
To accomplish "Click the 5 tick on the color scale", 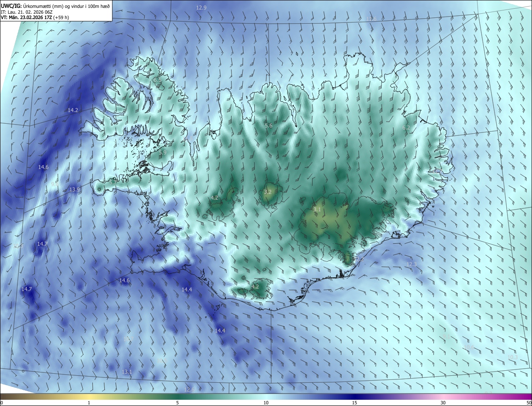I will coord(177,403).
